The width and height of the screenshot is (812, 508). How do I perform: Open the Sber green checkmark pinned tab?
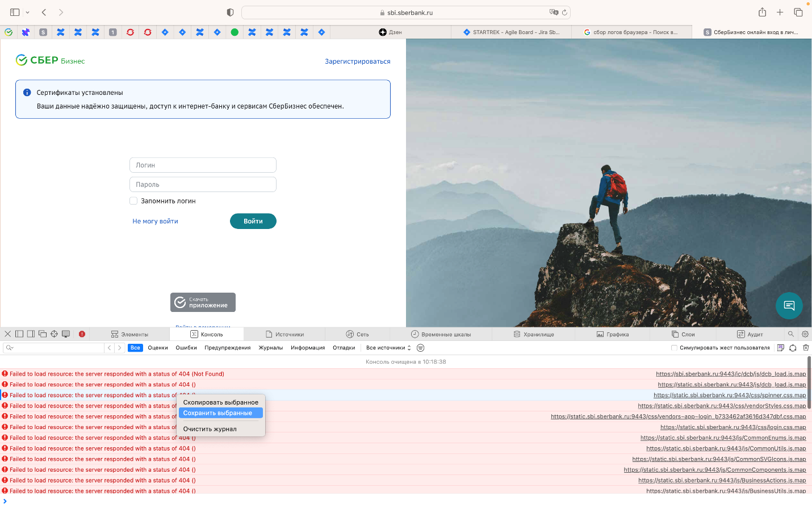coord(9,32)
